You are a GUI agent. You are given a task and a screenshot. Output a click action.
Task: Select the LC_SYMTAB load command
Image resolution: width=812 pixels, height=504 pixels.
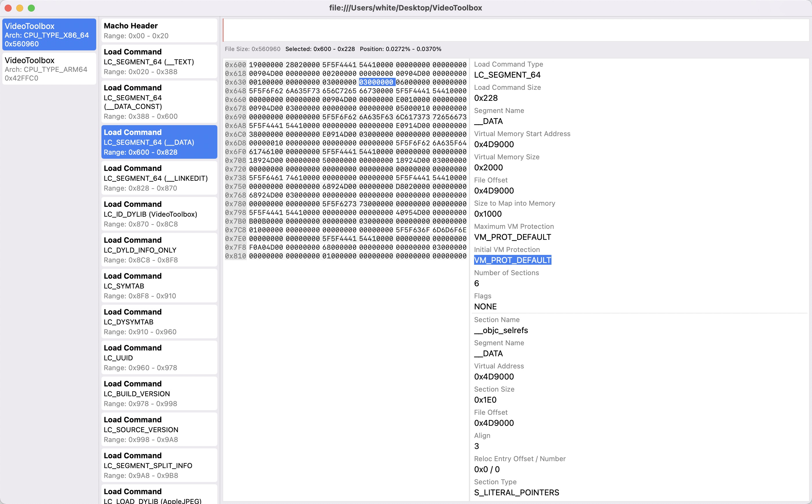point(159,286)
